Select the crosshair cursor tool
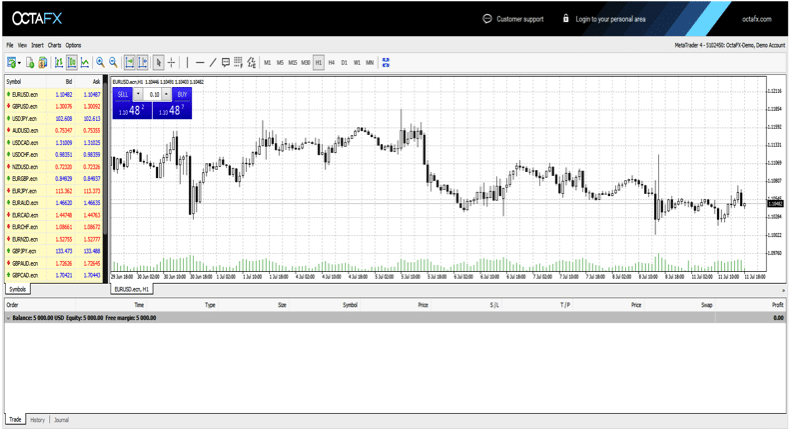Screen dimensions: 791x430 click(x=172, y=63)
